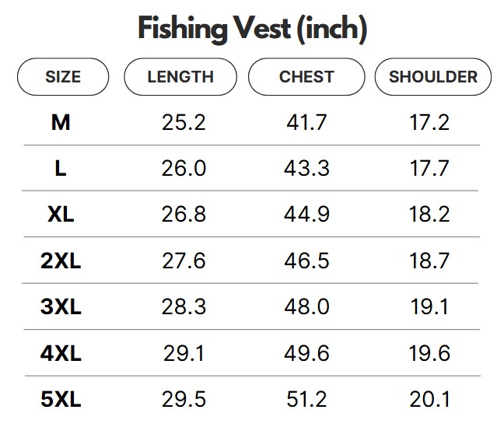Select the 18.2 shoulder value for XL
This screenshot has height=434, width=504.
tap(429, 214)
